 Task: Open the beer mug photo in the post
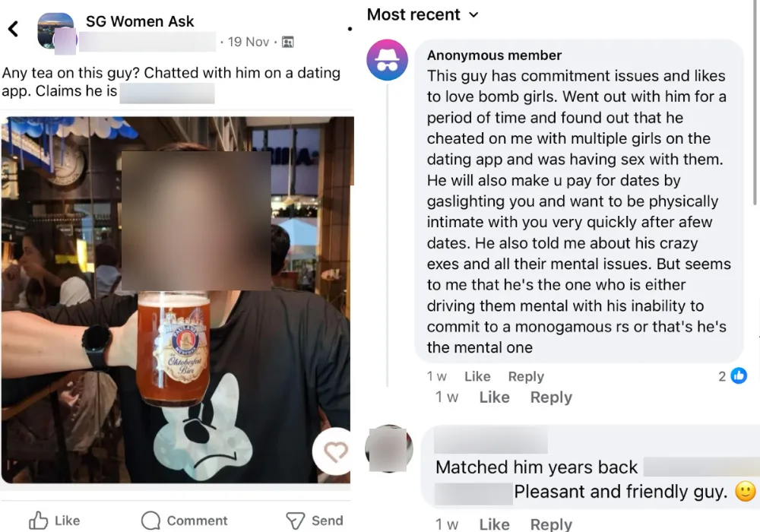click(x=176, y=300)
